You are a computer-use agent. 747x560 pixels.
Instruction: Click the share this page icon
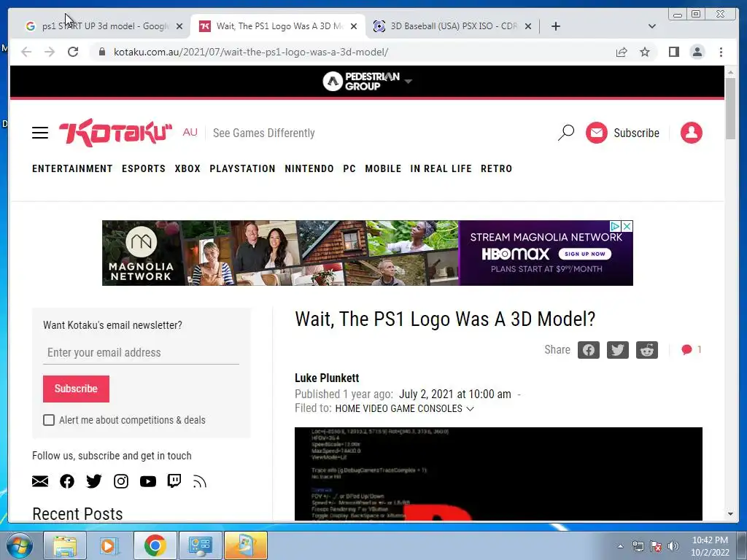point(622,52)
